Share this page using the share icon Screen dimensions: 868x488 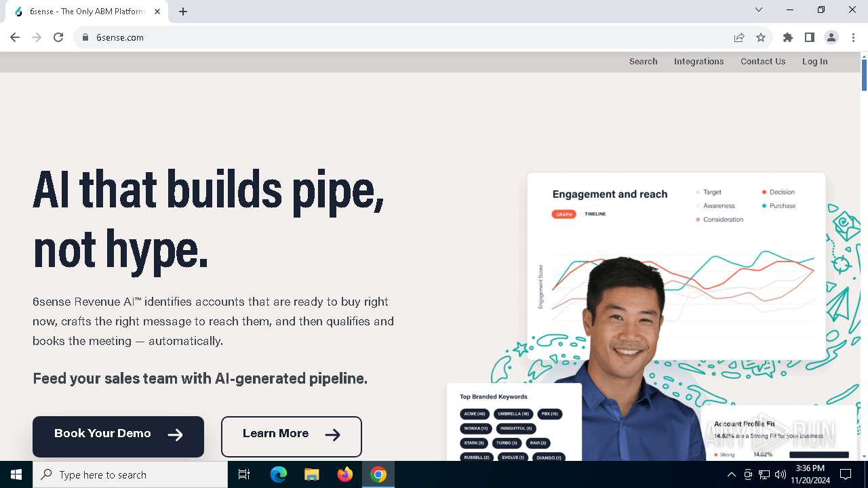[739, 37]
